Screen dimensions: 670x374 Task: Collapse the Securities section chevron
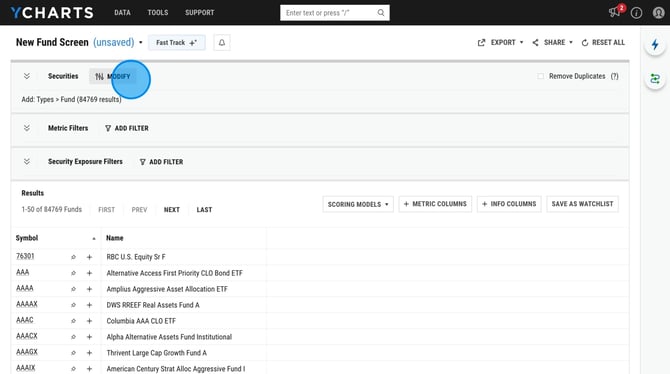(27, 76)
